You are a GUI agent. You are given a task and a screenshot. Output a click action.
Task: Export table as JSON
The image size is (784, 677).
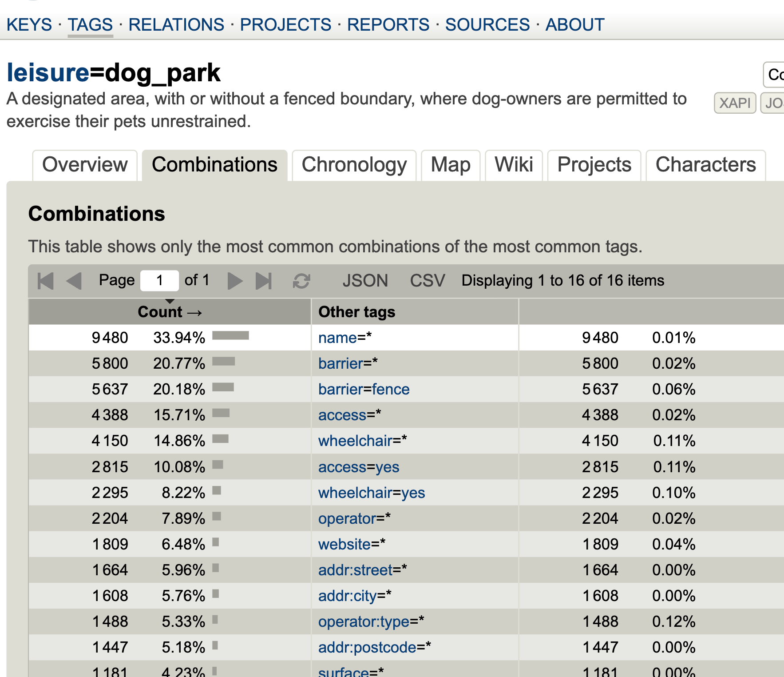click(x=365, y=281)
